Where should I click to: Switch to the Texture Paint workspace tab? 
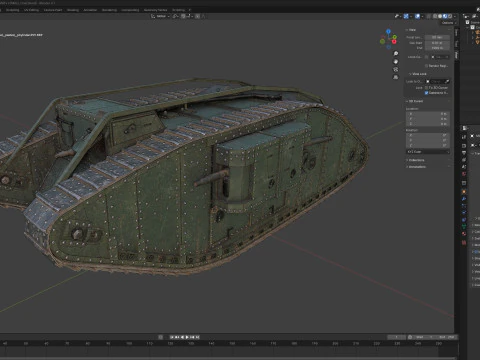(x=53, y=10)
